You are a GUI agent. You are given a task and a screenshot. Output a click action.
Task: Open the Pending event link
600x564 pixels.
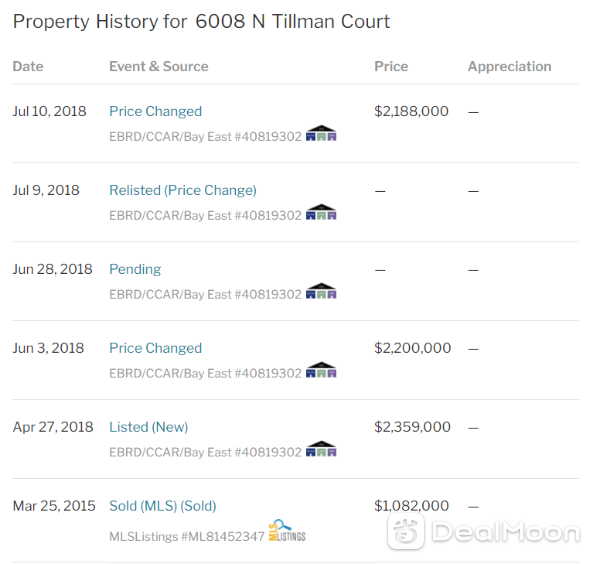(135, 270)
